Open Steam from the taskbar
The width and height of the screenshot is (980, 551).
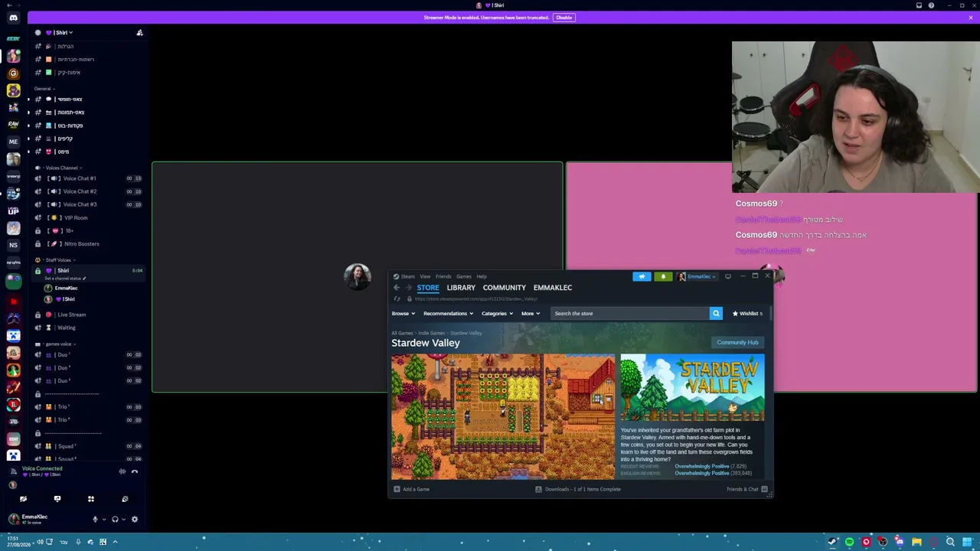coord(832,542)
